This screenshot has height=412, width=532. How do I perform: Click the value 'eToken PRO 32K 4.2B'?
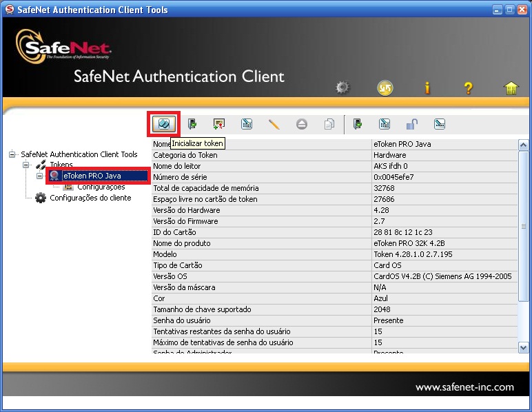[409, 243]
